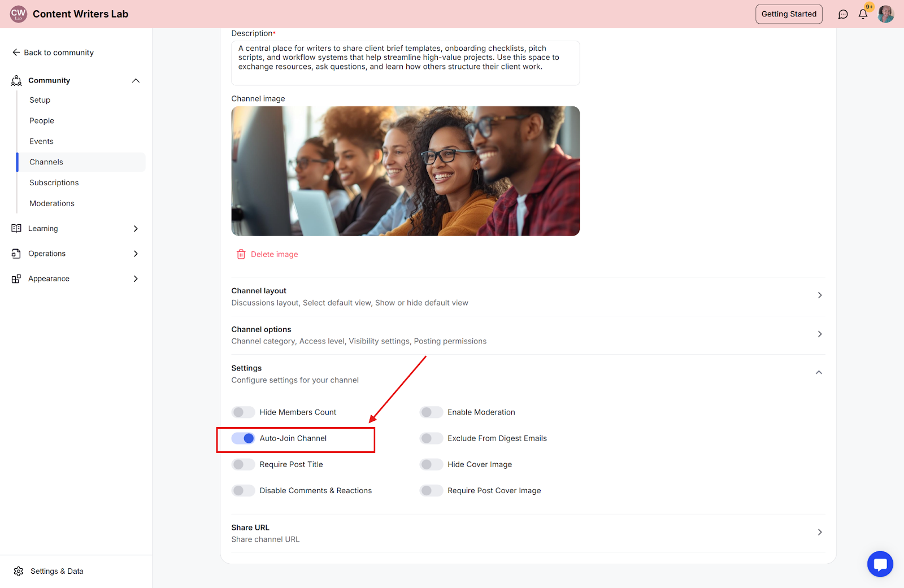Collapse the Community menu chevron
The image size is (904, 588).
click(136, 80)
